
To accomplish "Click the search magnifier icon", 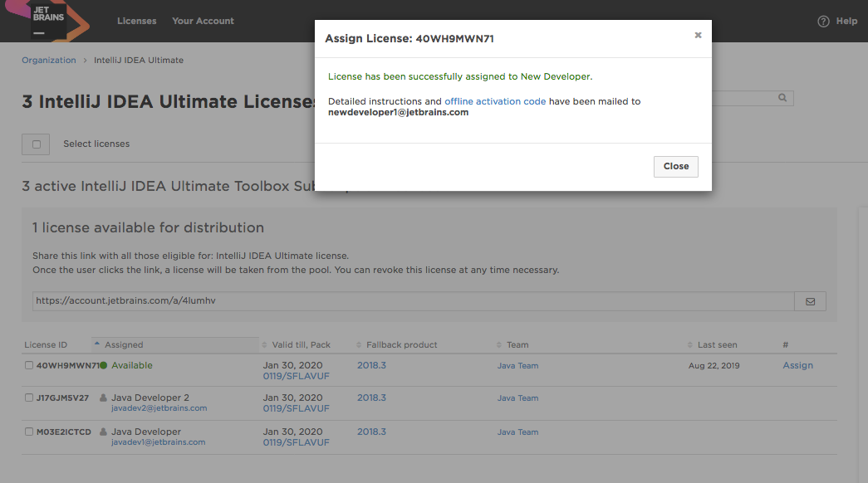I will coord(782,98).
